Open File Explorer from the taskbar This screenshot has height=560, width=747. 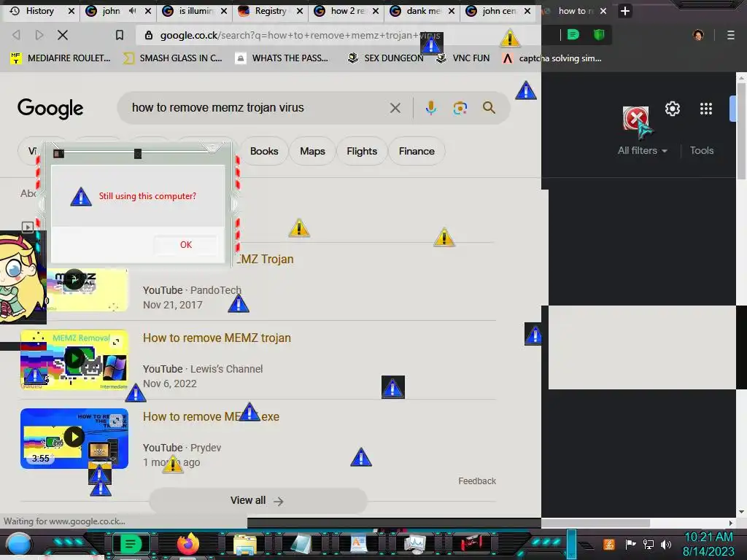pyautogui.click(x=245, y=544)
